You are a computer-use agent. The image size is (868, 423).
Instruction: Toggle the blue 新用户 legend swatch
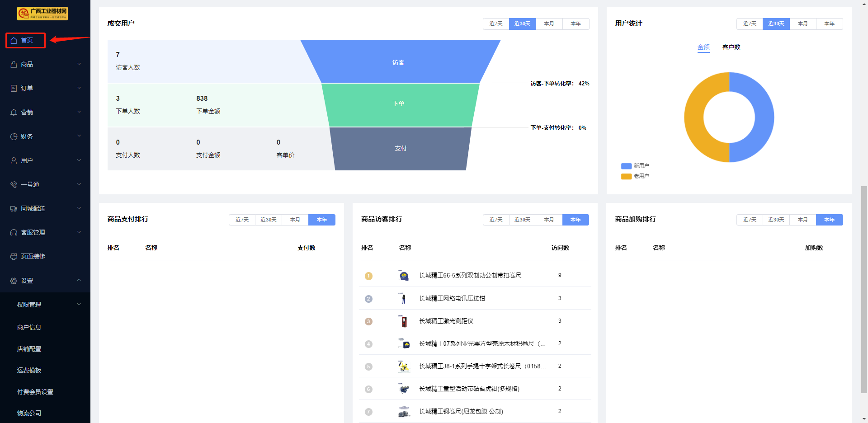626,166
